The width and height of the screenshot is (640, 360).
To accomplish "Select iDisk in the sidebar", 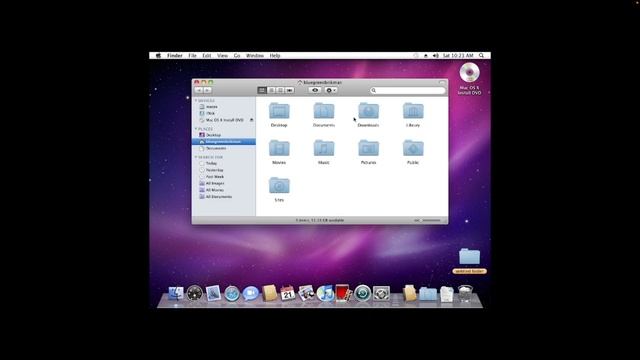I will 224,113.
